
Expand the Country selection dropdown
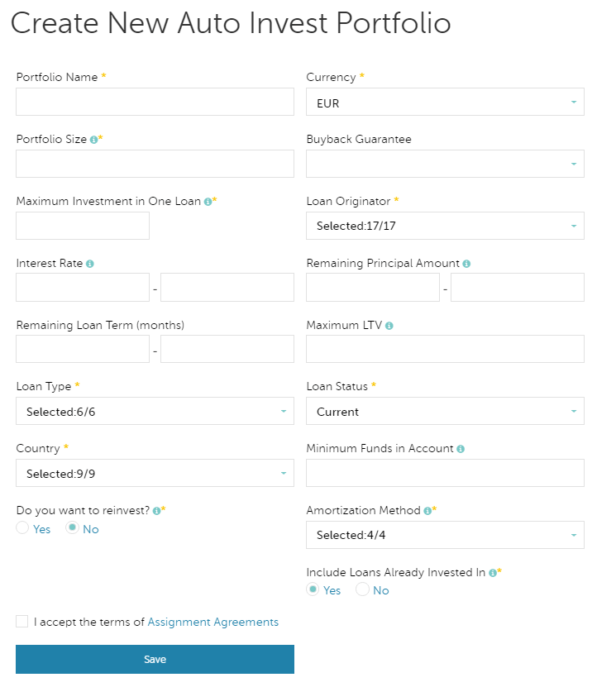click(x=155, y=473)
